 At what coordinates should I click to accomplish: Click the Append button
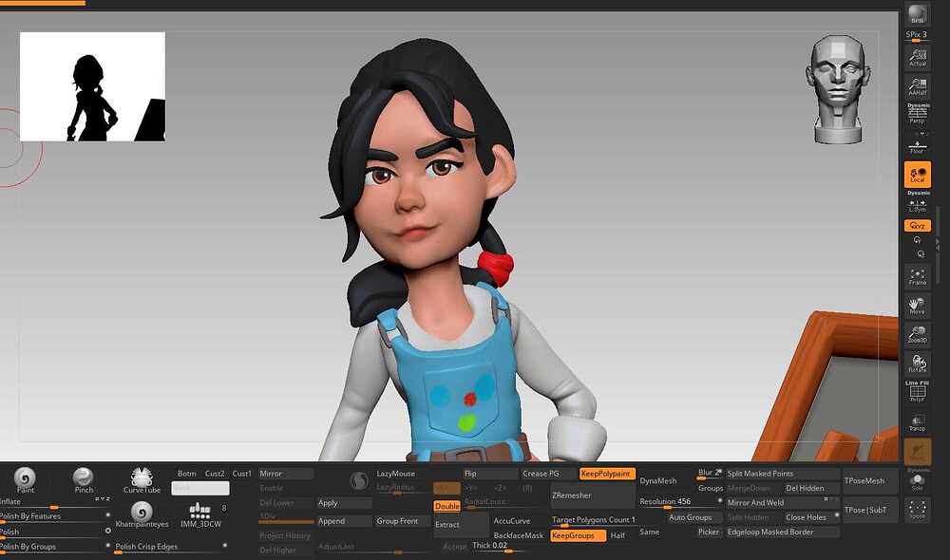coord(344,521)
